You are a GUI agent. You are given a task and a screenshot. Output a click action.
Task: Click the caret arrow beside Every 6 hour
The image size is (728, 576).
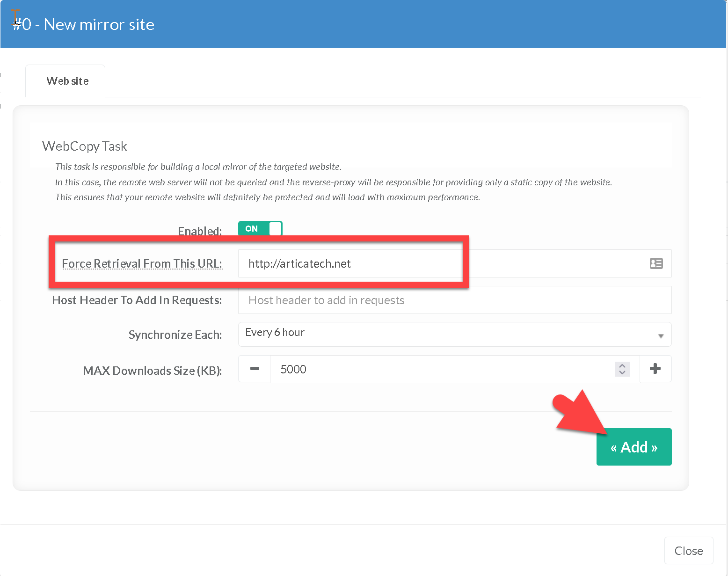click(x=661, y=336)
